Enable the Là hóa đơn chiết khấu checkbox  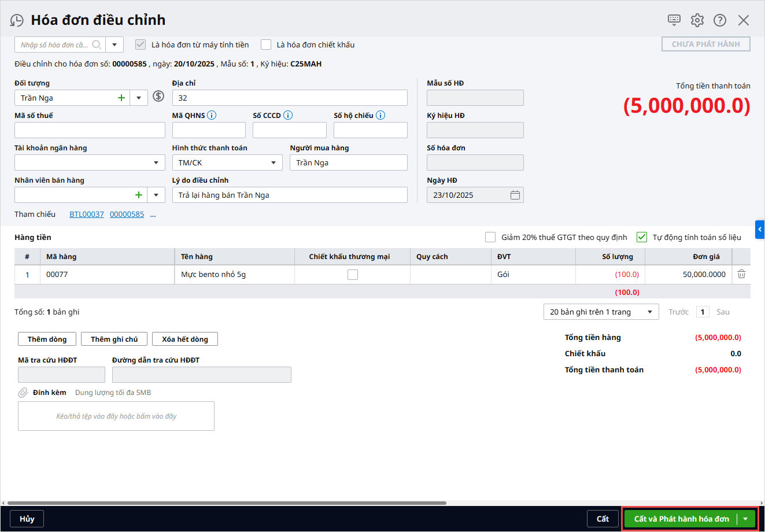[266, 45]
